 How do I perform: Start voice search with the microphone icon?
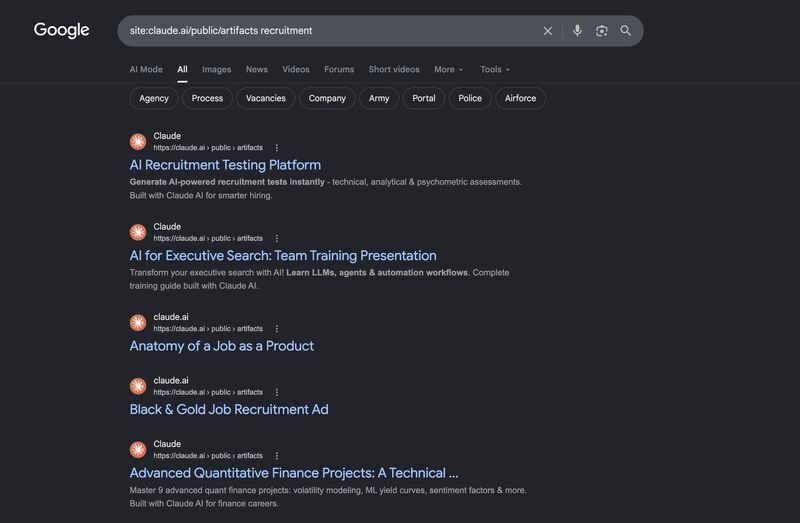pos(577,31)
